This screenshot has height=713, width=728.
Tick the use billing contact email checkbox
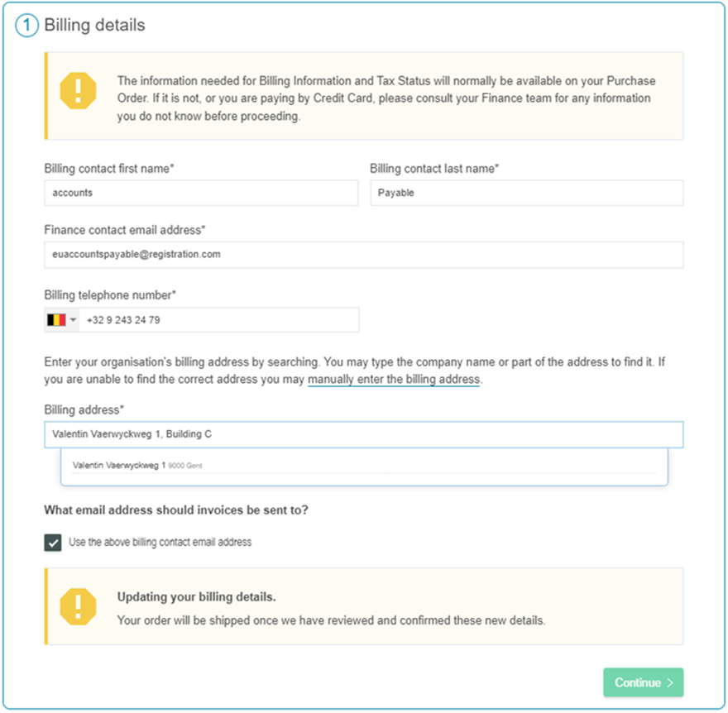pyautogui.click(x=53, y=543)
